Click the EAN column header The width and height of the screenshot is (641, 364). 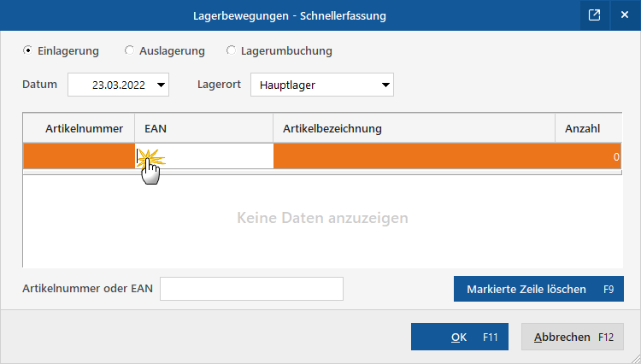(x=203, y=128)
